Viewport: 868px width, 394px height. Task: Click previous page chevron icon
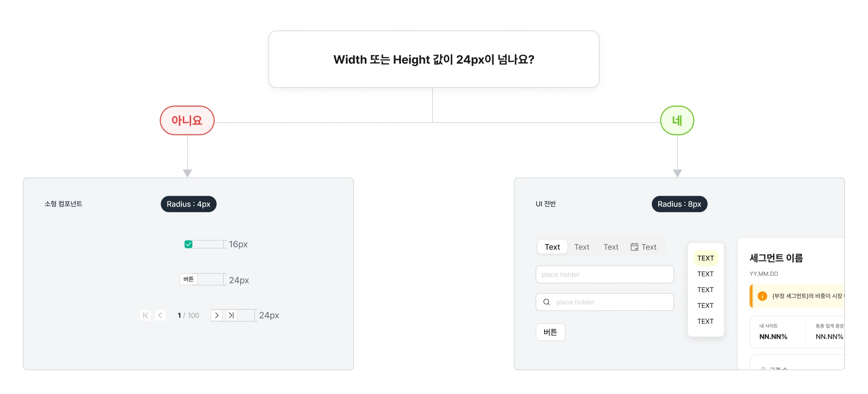tap(160, 315)
